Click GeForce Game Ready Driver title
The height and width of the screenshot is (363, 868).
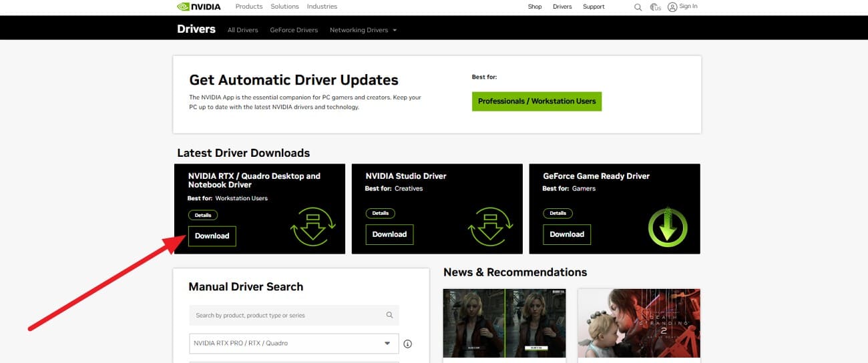[596, 176]
